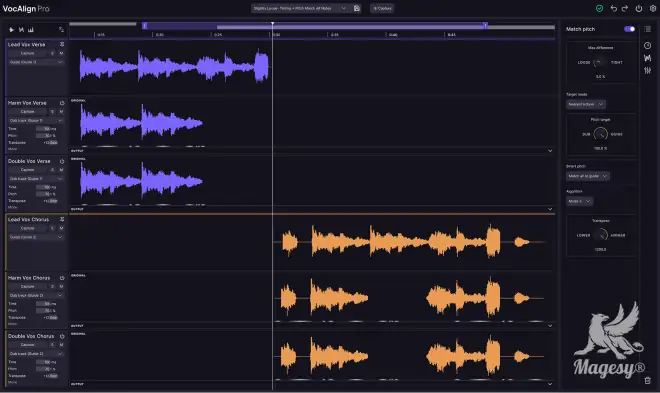Click the list icon beside Match pitch
Viewport: 660px width, 393px height.
(647, 29)
